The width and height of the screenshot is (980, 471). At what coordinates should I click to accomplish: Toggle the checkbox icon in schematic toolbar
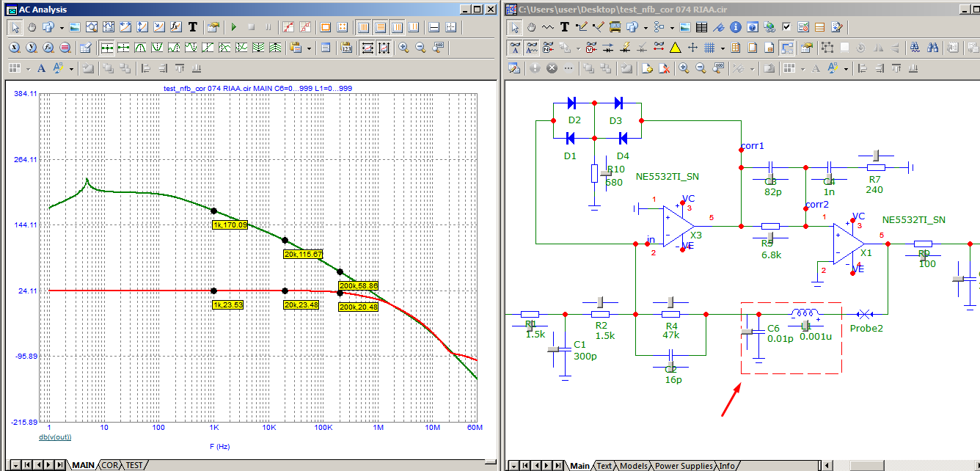(x=786, y=27)
